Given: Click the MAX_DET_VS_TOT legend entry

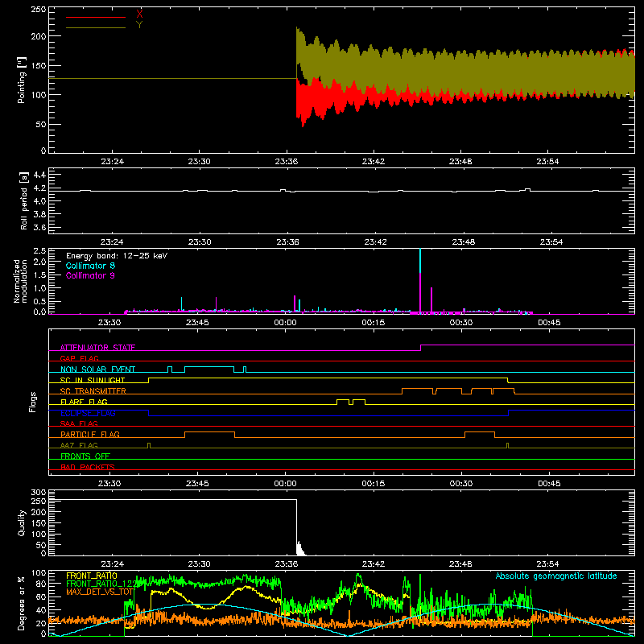Looking at the screenshot, I should 100,592.
